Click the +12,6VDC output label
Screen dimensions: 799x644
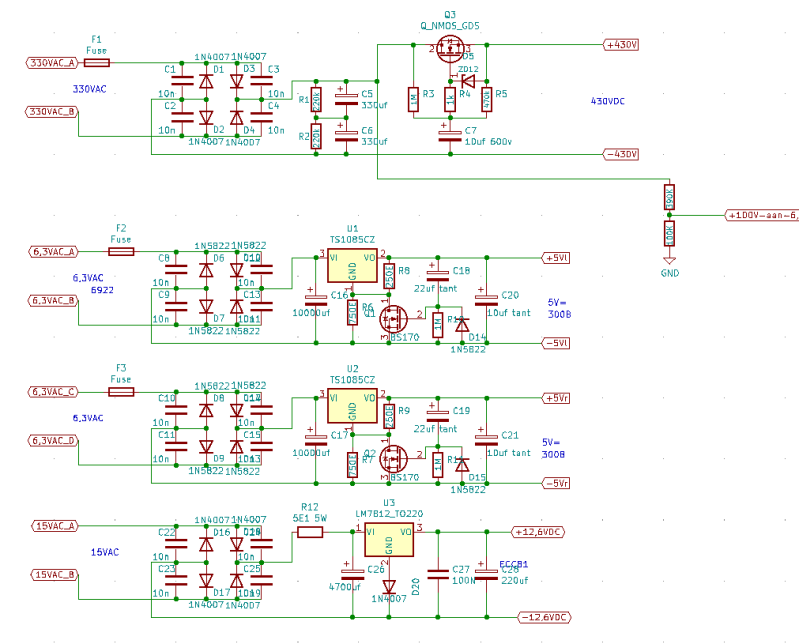click(538, 532)
